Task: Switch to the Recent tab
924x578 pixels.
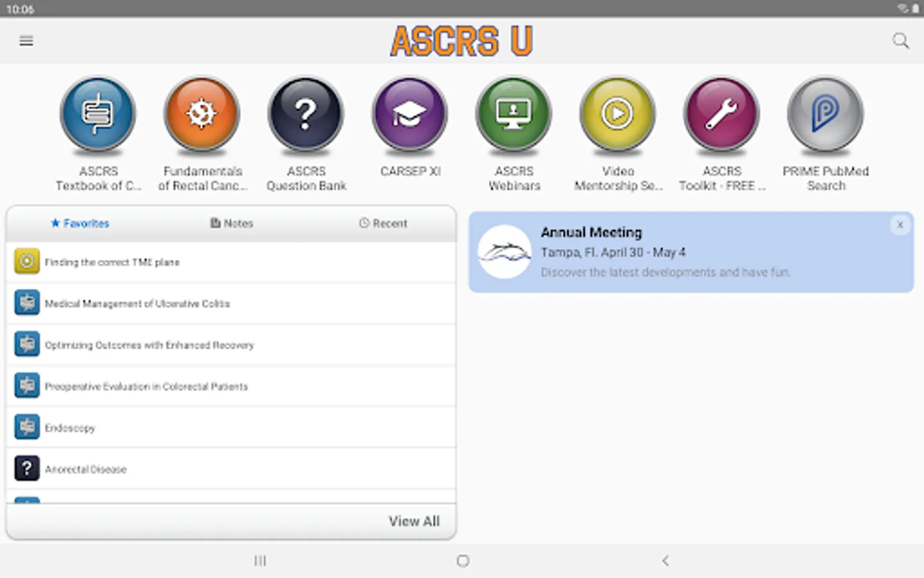Action: point(383,223)
